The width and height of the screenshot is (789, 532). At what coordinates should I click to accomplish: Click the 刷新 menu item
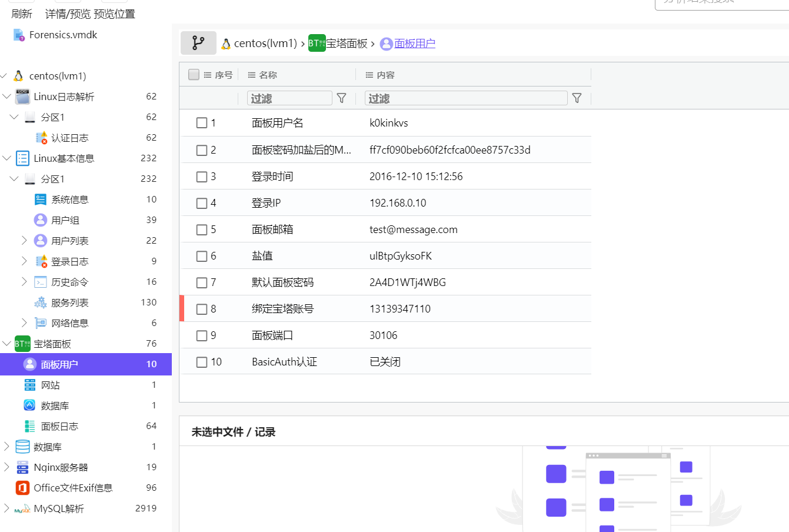point(22,14)
